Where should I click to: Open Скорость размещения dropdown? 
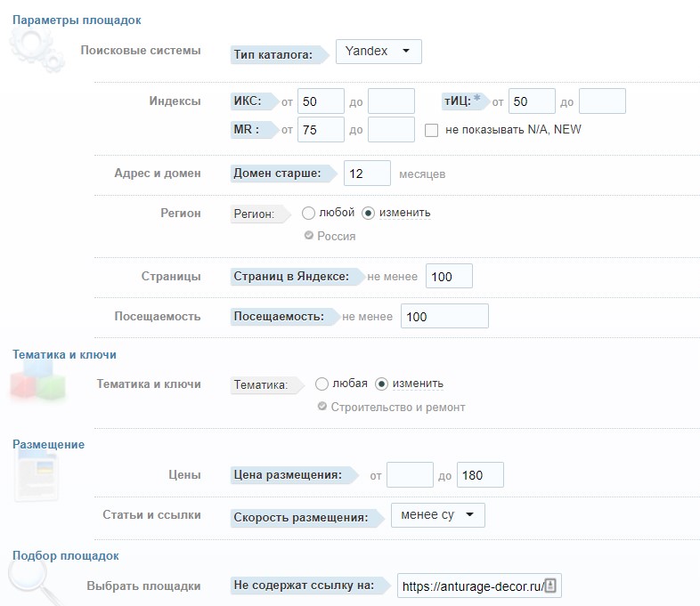438,515
